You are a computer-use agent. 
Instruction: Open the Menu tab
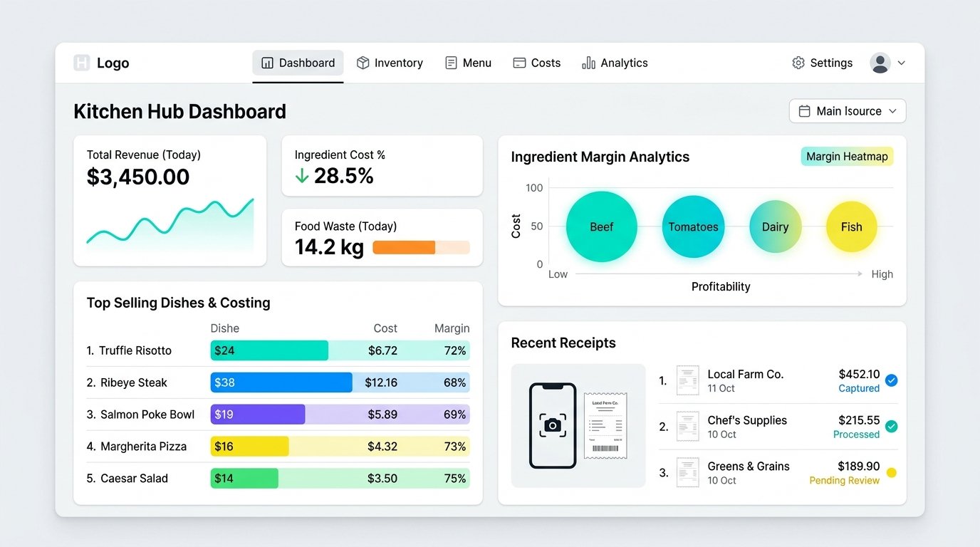[468, 63]
